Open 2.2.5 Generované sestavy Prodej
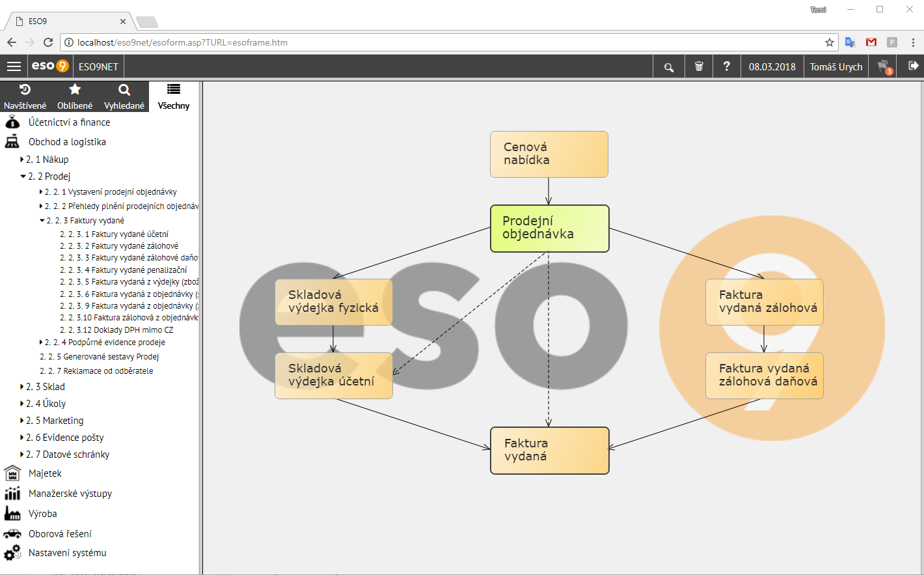 pos(99,356)
